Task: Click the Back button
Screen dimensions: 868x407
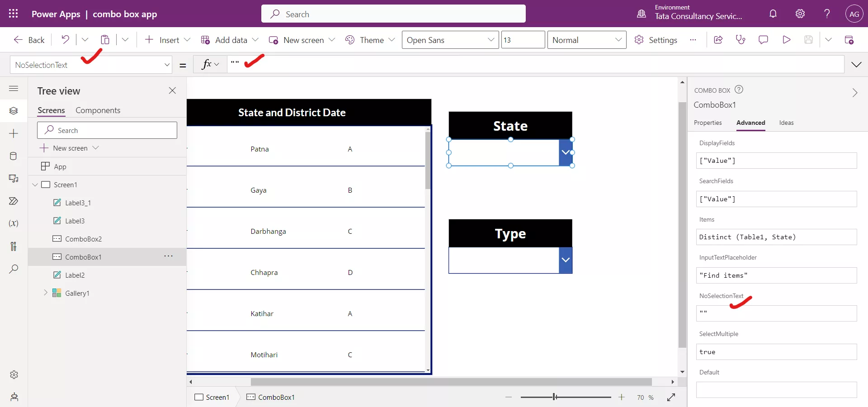Action: [x=28, y=40]
